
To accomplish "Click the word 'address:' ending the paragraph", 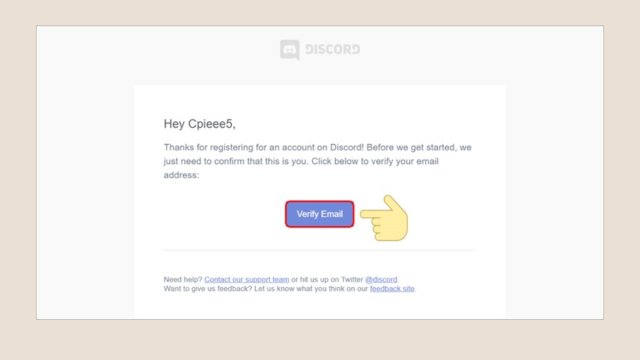I will pos(181,175).
